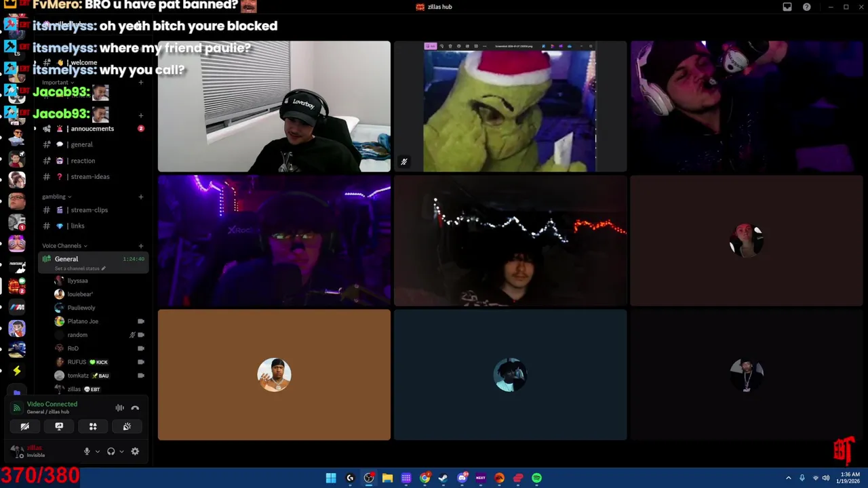
Task: Focus the purple LED lights webcam tile
Action: [x=274, y=241]
